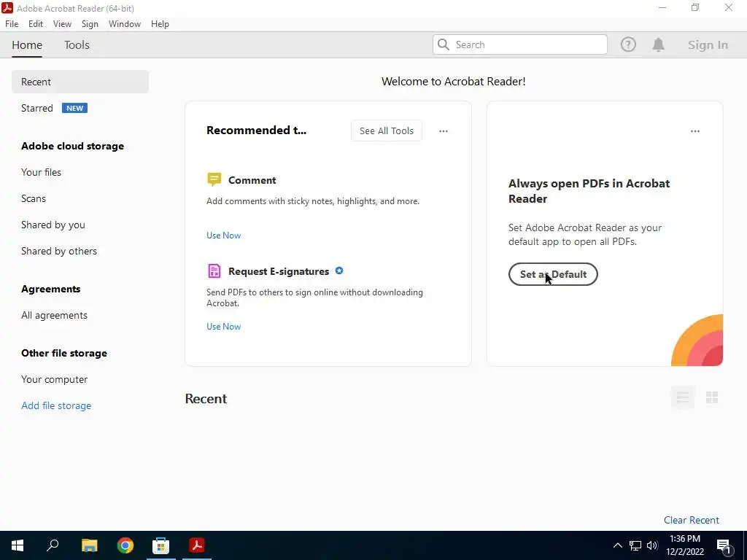
Task: Open the View menu
Action: 62,24
